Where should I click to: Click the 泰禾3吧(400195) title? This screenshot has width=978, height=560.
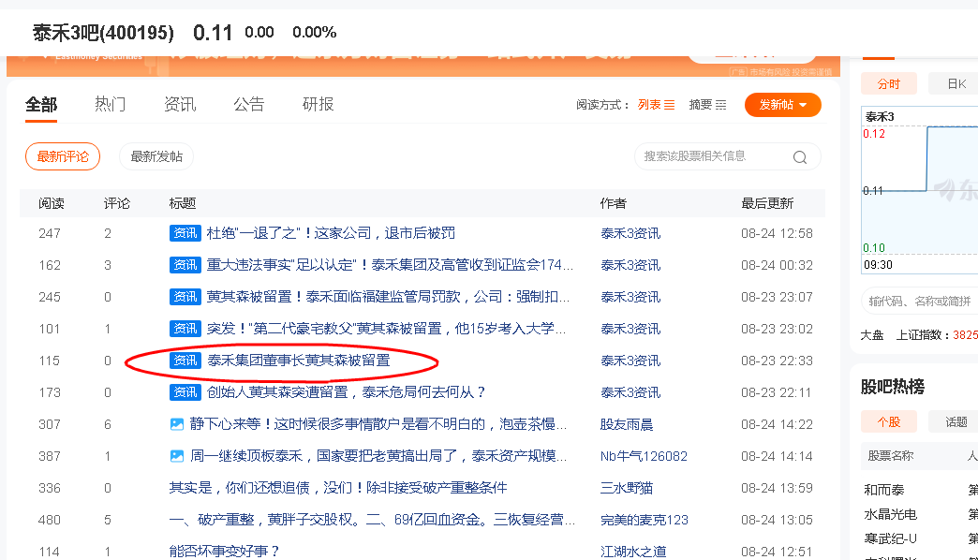click(x=103, y=33)
